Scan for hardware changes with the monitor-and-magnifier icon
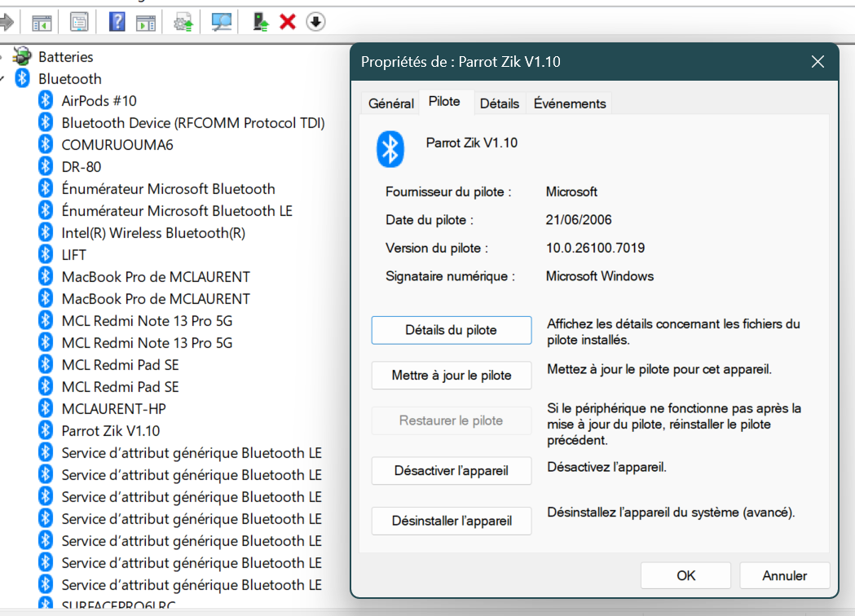This screenshot has height=616, width=855. coord(222,22)
